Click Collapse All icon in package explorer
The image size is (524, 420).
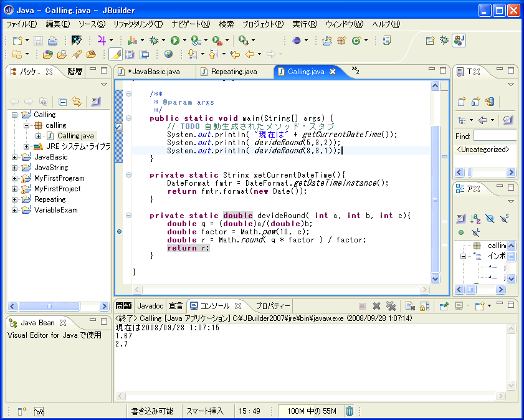62,102
